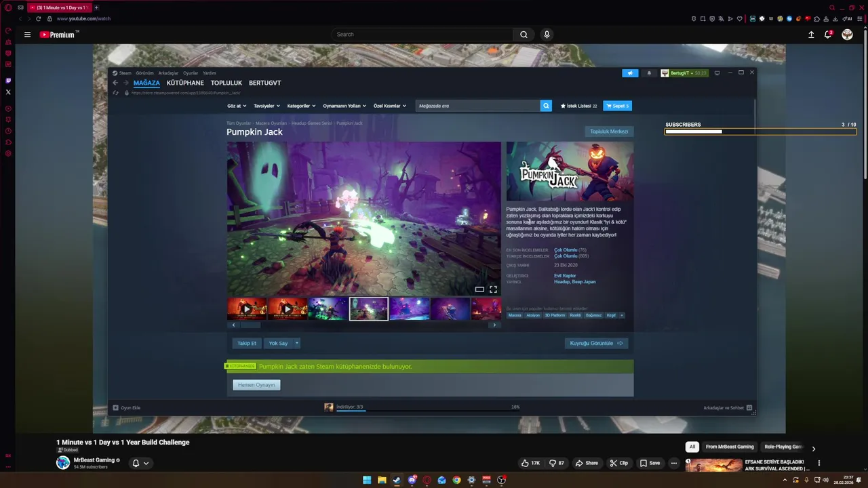Open Twitch in the Opera sidebar
This screenshot has height=488, width=868.
(8, 81)
